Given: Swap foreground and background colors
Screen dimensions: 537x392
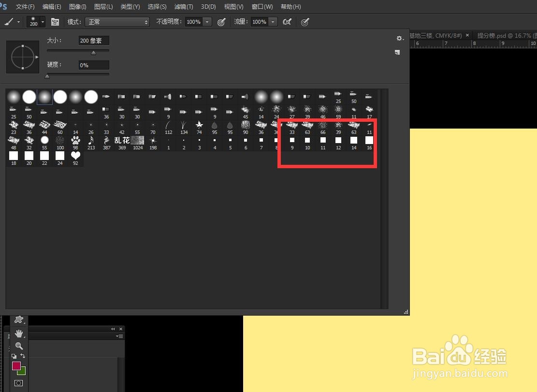Looking at the screenshot, I should [x=23, y=356].
